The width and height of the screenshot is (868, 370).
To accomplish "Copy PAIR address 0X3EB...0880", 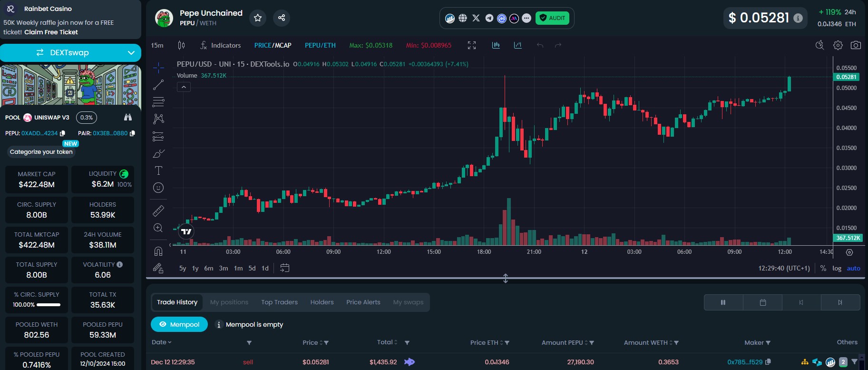I will (132, 133).
